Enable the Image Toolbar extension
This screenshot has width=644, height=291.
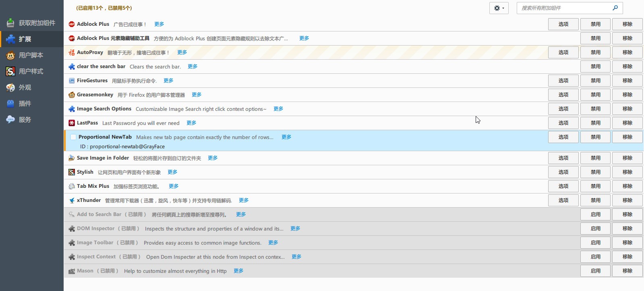click(595, 243)
